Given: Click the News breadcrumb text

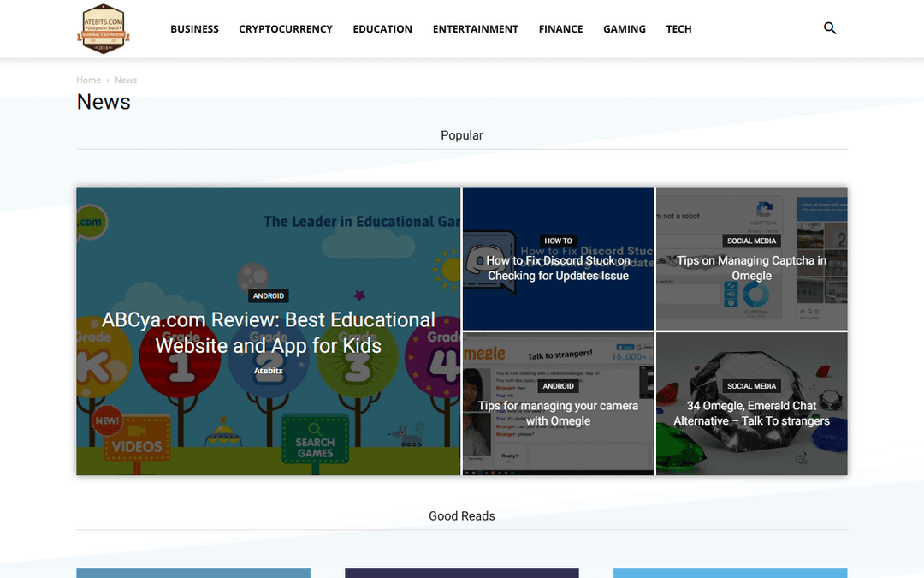Looking at the screenshot, I should (126, 80).
